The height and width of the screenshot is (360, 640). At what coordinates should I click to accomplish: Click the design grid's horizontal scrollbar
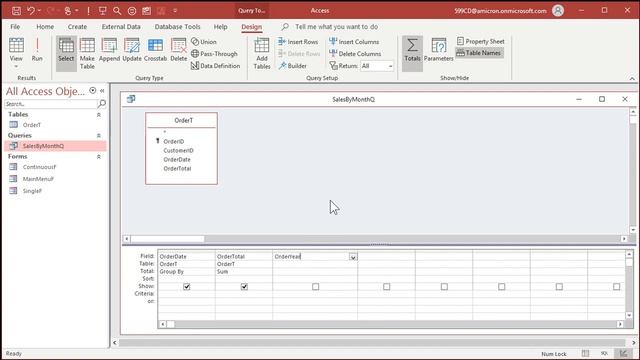(391, 324)
